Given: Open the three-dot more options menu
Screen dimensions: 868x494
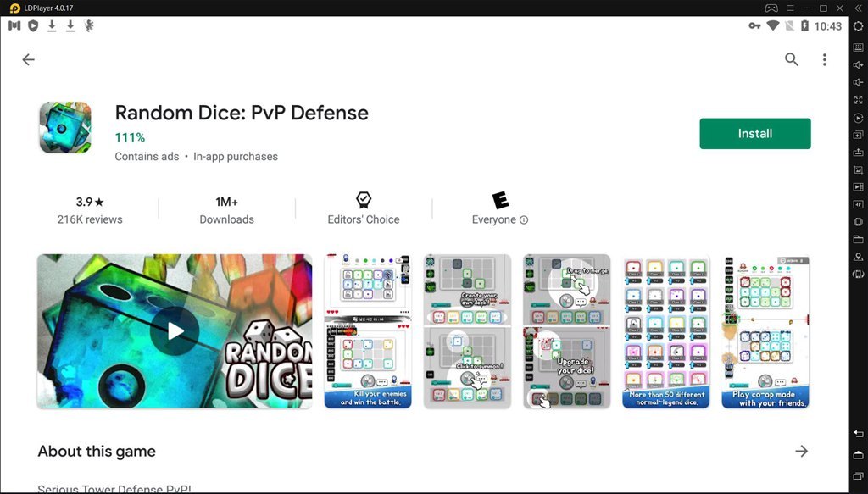Looking at the screenshot, I should [x=824, y=60].
